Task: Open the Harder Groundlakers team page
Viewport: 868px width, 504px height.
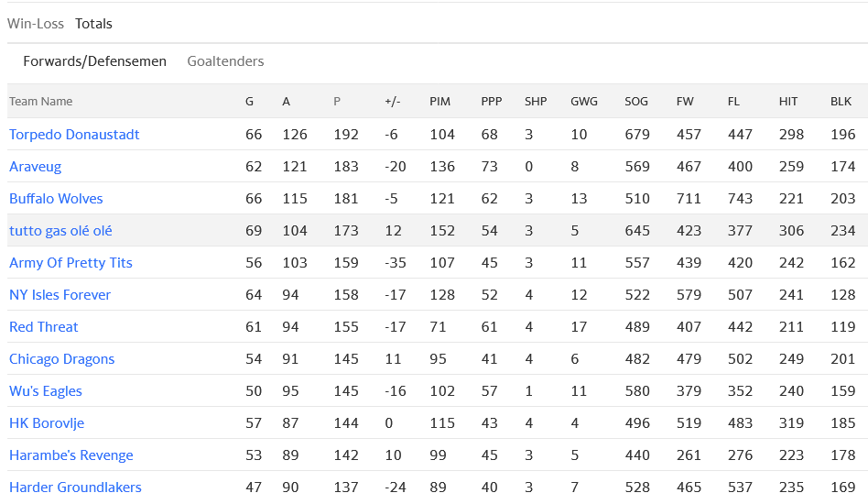Action: [x=75, y=488]
